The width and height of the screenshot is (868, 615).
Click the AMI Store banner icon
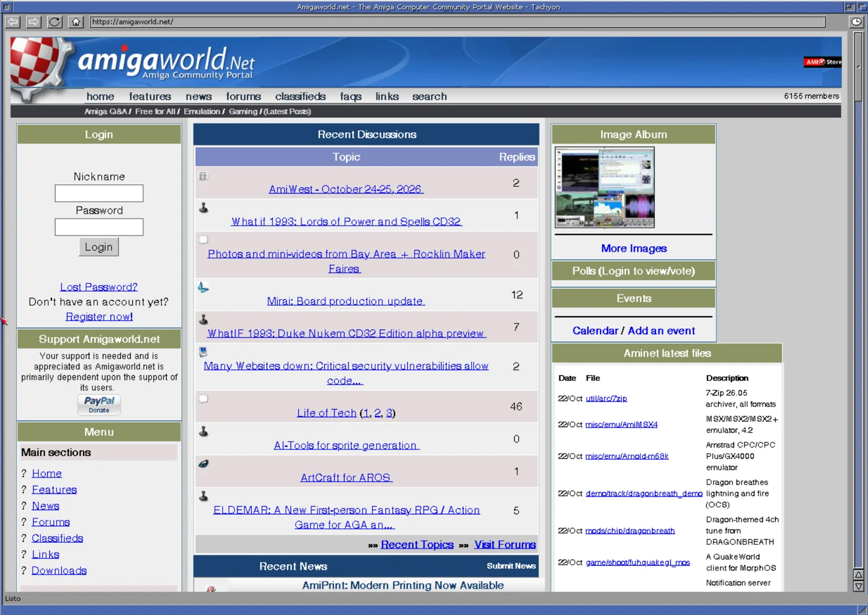tap(823, 62)
